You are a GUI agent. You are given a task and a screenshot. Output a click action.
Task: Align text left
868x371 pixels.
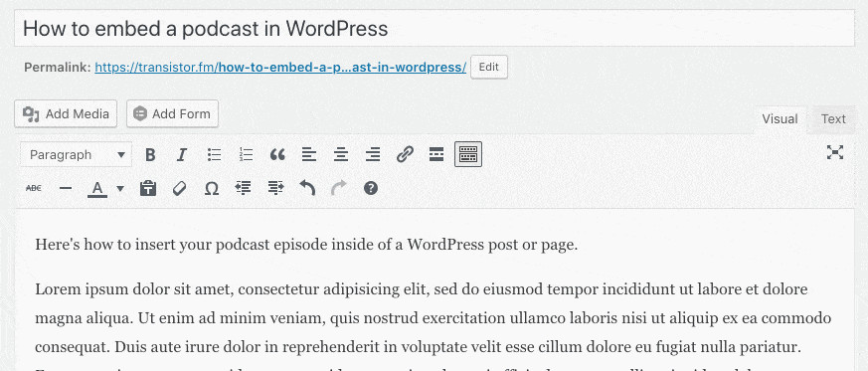tap(309, 154)
